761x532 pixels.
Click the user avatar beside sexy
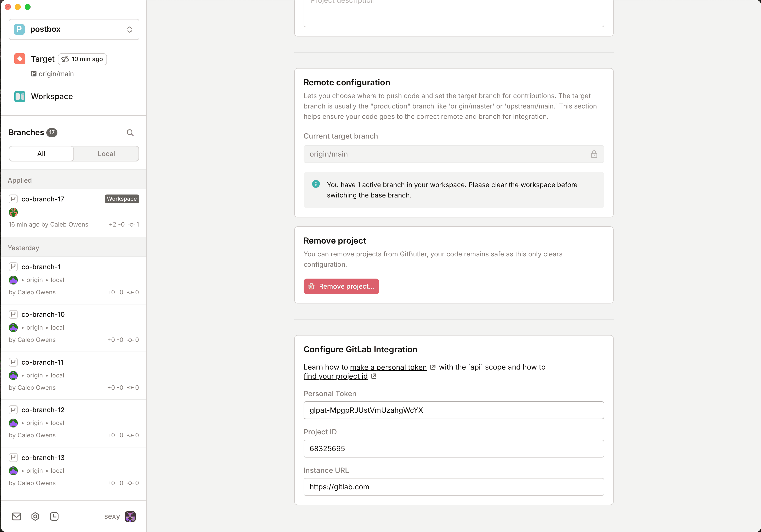[130, 516]
